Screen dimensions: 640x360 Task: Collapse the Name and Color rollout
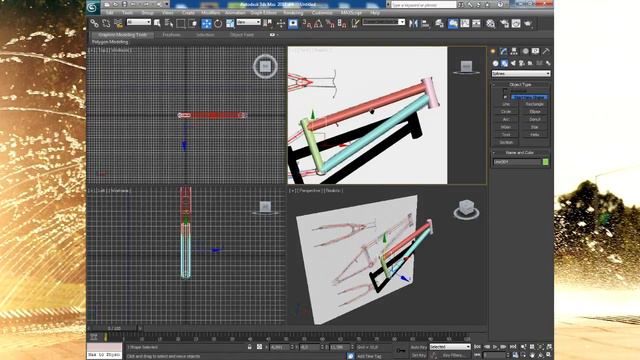pyautogui.click(x=521, y=153)
